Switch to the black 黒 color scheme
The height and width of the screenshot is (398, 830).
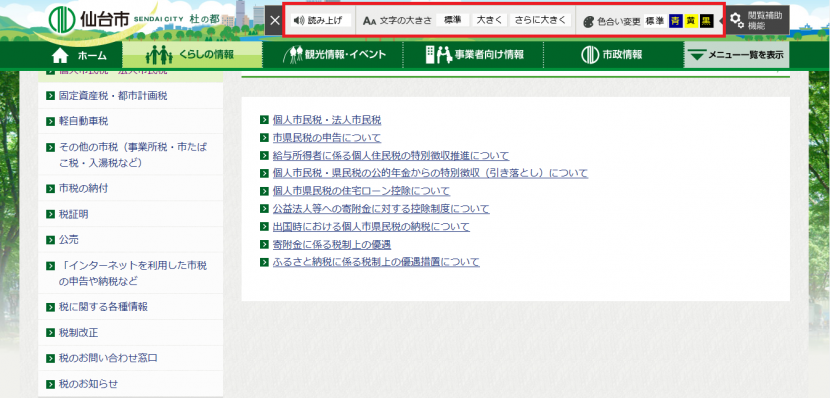coord(706,21)
